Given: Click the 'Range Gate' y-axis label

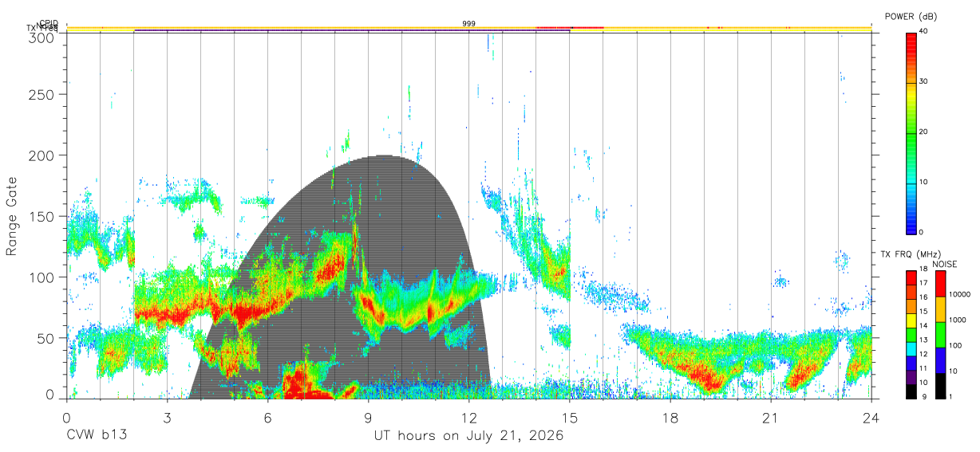Looking at the screenshot, I should pos(12,216).
